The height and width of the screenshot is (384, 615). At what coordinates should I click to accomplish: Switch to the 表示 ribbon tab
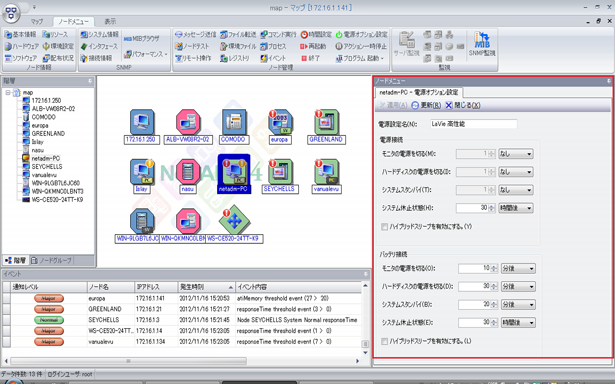pos(110,22)
